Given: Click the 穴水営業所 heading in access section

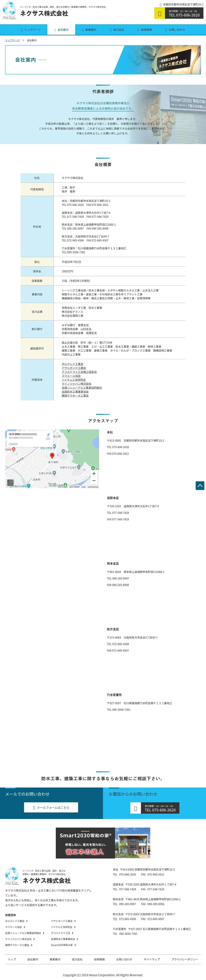Looking at the screenshot, I should pyautogui.click(x=114, y=695).
